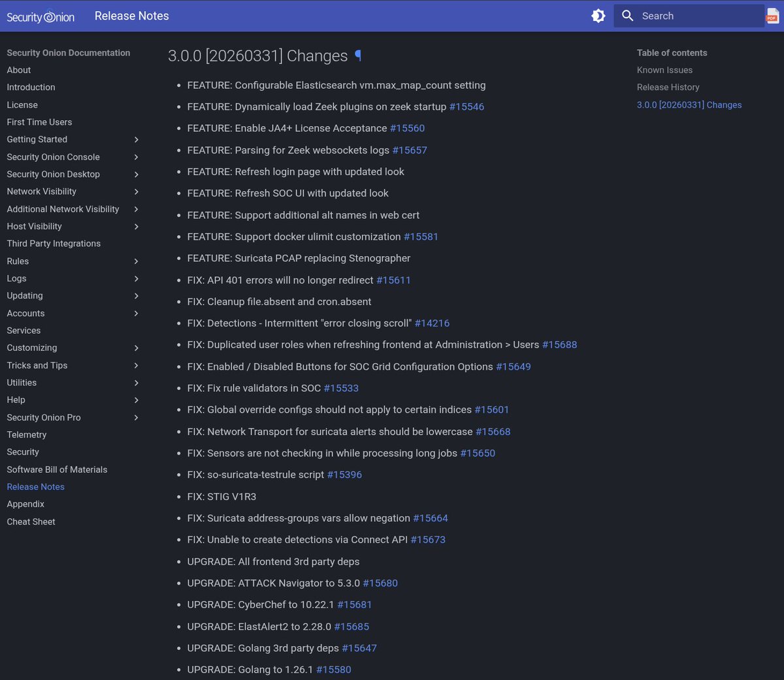Open issue link #15546

(466, 106)
